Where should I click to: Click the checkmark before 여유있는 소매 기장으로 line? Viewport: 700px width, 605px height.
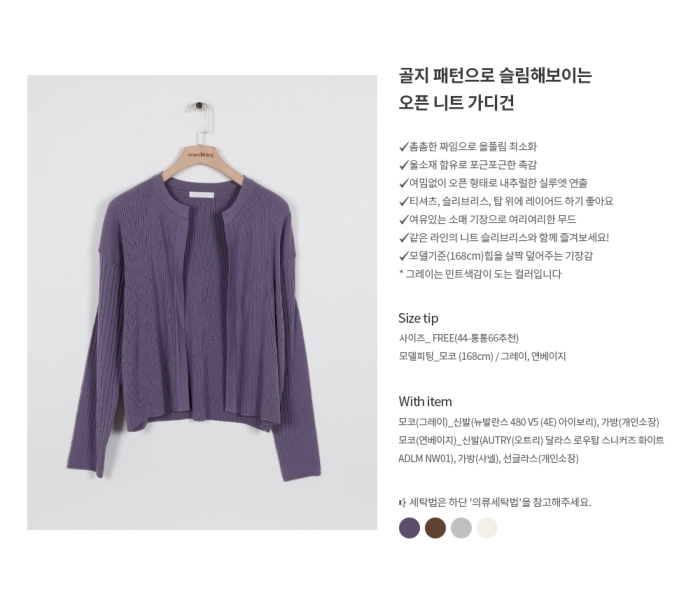pos(404,220)
